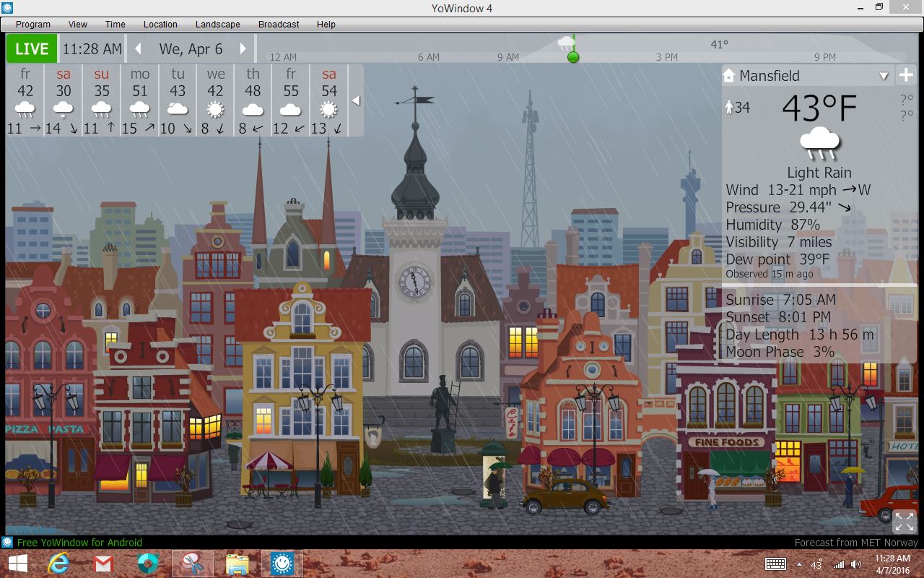This screenshot has height=578, width=924.
Task: Click the home icon next to Mansfield
Action: (x=728, y=75)
